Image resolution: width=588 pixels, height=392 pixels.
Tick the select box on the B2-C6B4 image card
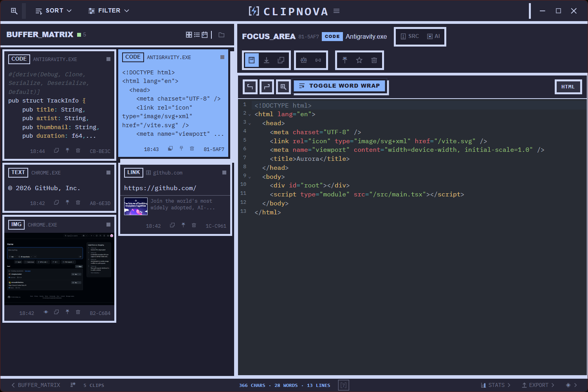click(108, 225)
